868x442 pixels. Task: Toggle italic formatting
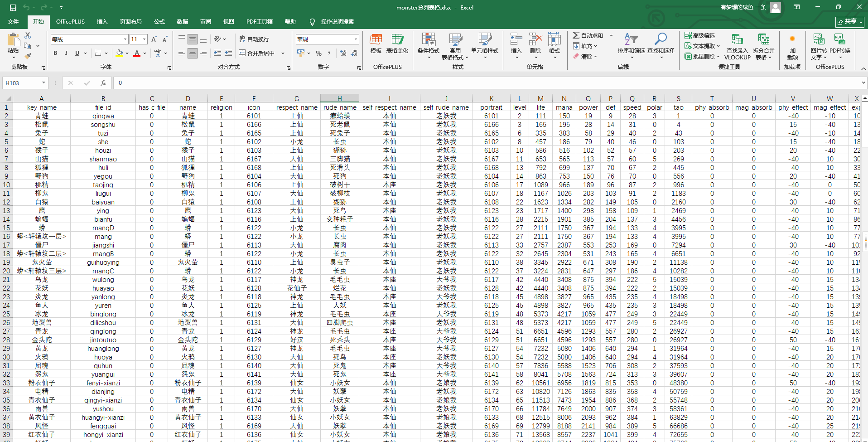[66, 53]
